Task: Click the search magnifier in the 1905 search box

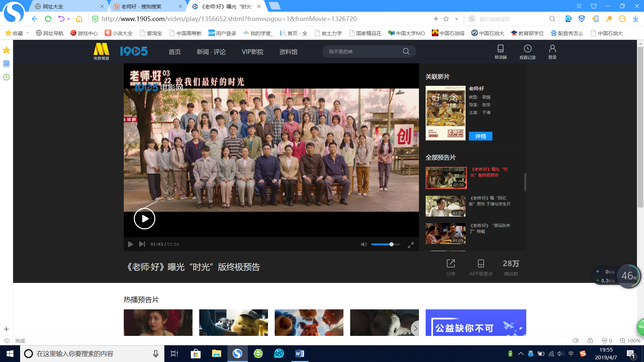Action: tap(406, 51)
